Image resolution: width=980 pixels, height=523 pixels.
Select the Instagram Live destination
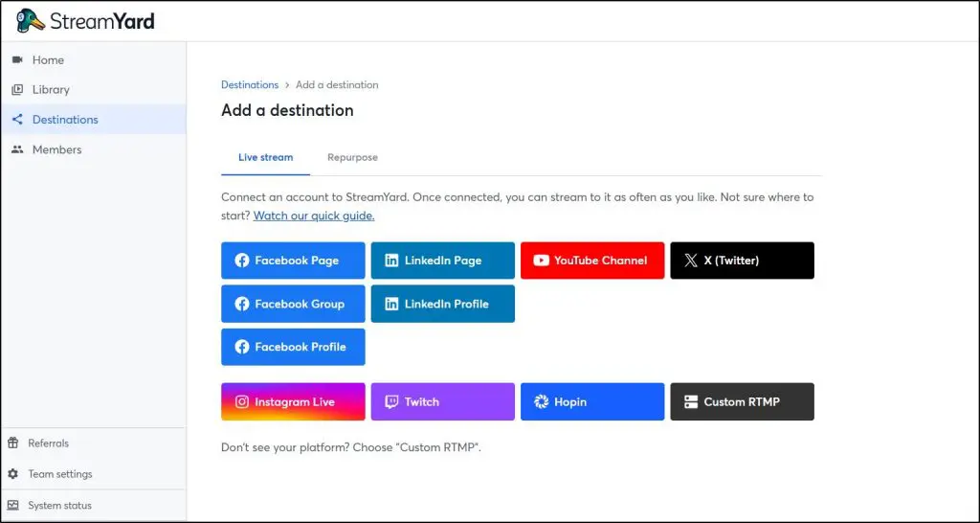click(x=293, y=402)
